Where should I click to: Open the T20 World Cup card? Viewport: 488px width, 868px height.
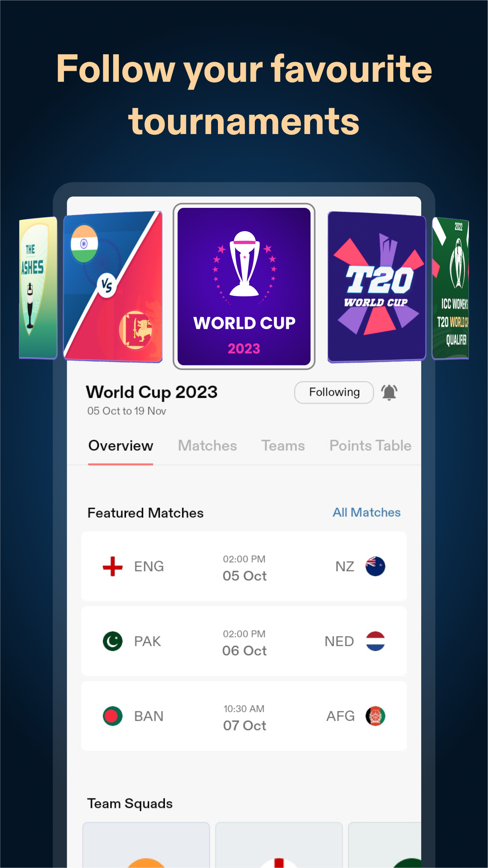(377, 287)
